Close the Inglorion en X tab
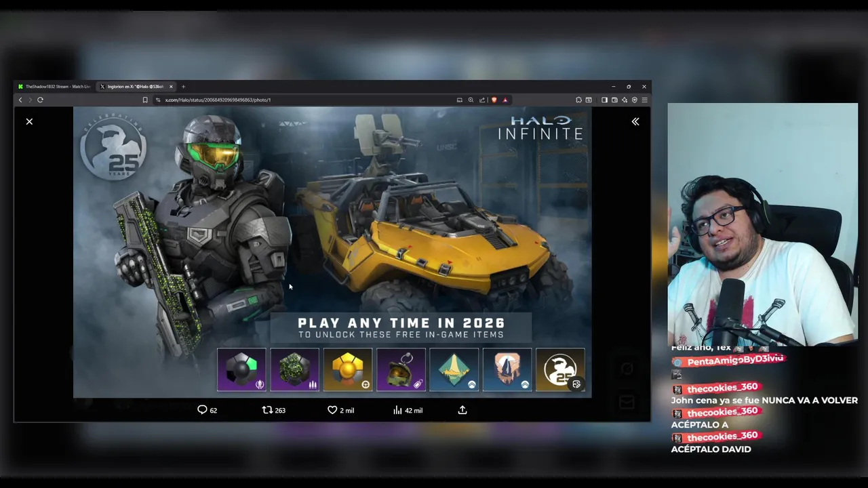Viewport: 868px width, 488px height. [x=171, y=87]
